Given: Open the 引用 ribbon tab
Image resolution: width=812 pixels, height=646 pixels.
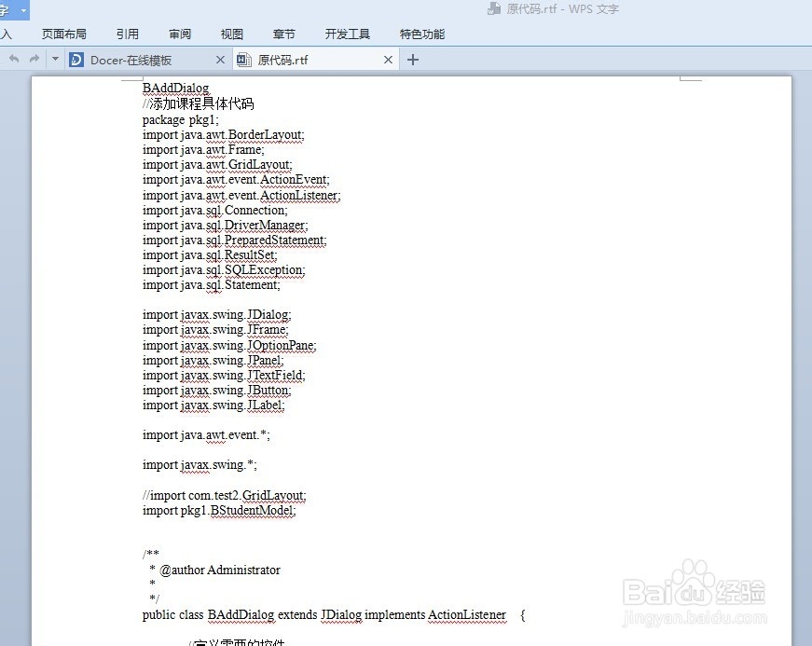Looking at the screenshot, I should [x=127, y=33].
